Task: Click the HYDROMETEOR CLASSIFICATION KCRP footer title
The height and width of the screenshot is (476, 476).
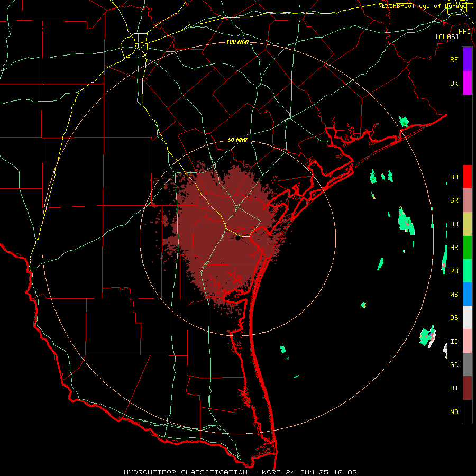Action: 240,472
